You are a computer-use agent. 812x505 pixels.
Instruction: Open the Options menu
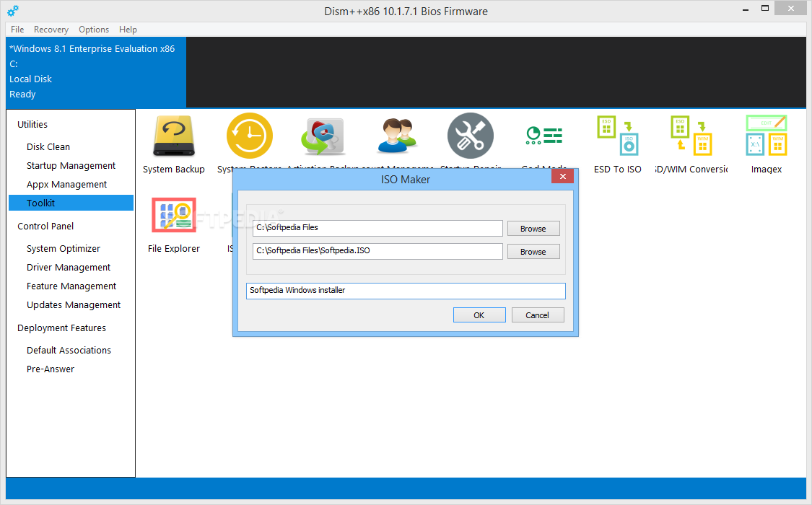click(x=94, y=30)
